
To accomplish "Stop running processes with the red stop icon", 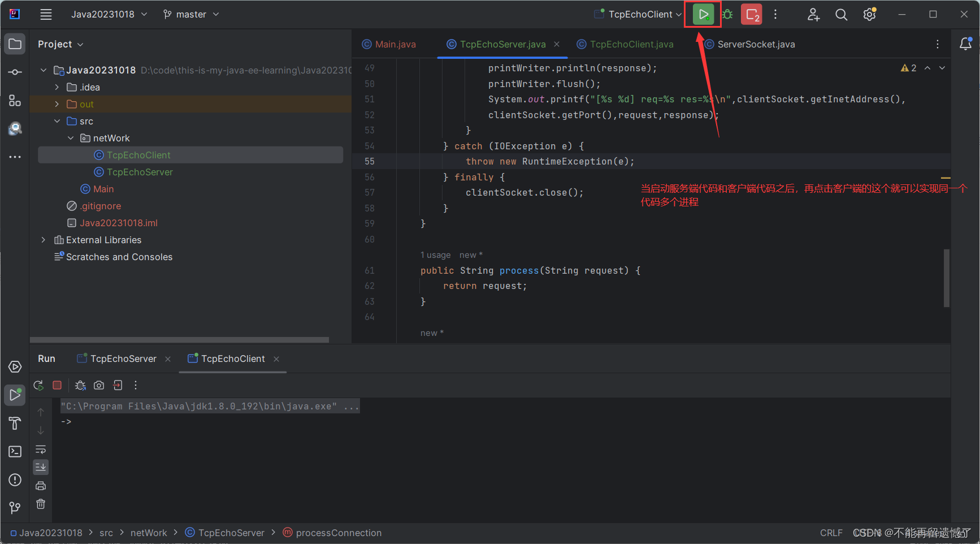I will pos(752,15).
